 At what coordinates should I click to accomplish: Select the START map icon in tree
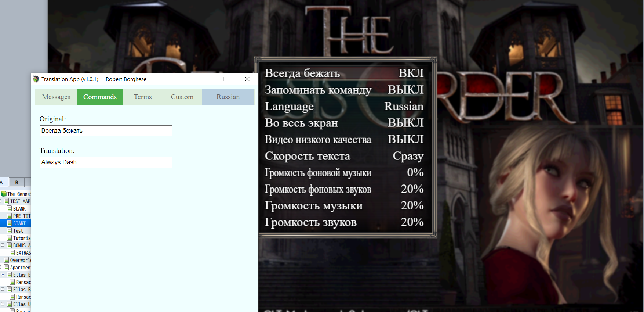pyautogui.click(x=10, y=223)
